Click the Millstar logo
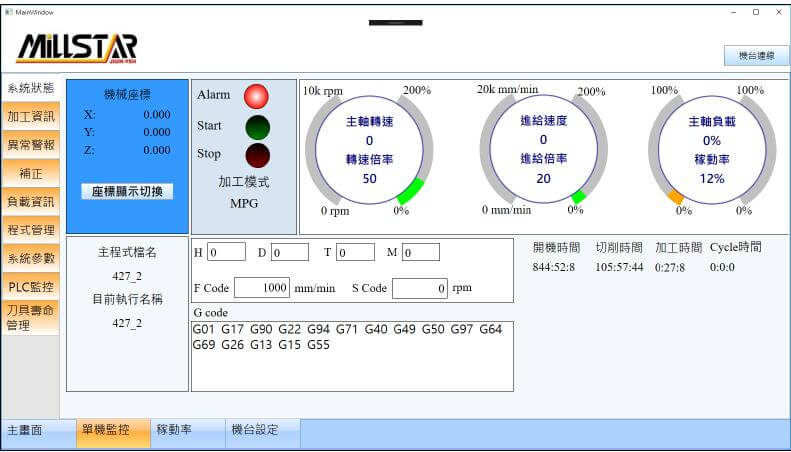 point(77,47)
